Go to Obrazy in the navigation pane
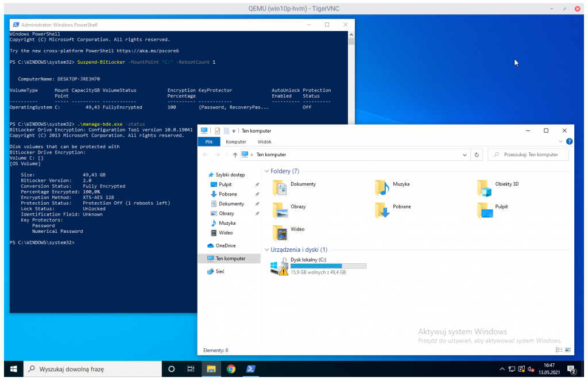The height and width of the screenshot is (381, 588). (x=226, y=213)
